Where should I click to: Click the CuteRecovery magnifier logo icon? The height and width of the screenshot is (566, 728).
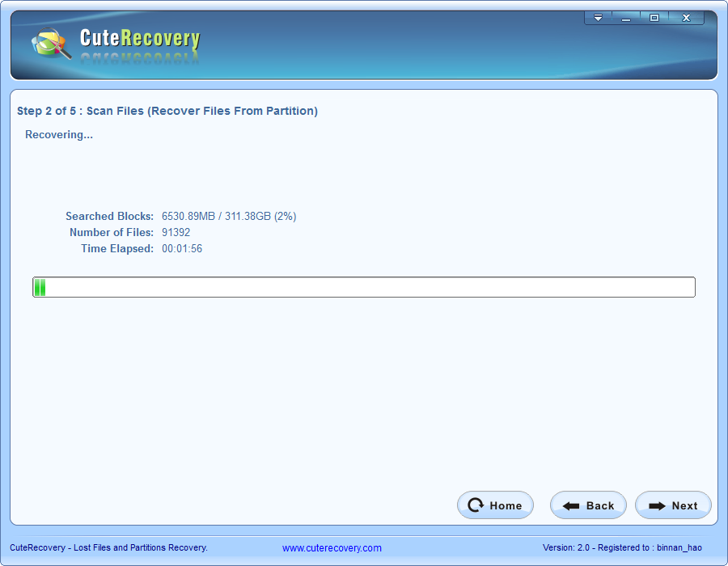click(x=52, y=43)
